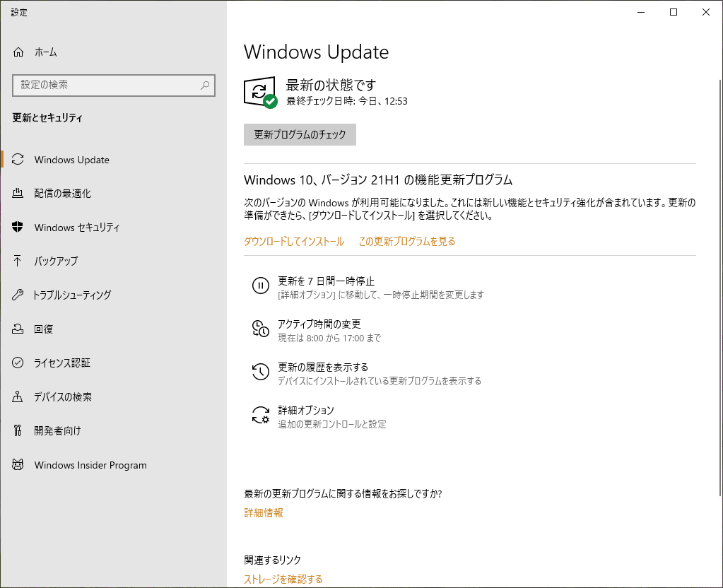723x588 pixels.
Task: Click the 最新の状態です status heading
Action: pos(331,85)
